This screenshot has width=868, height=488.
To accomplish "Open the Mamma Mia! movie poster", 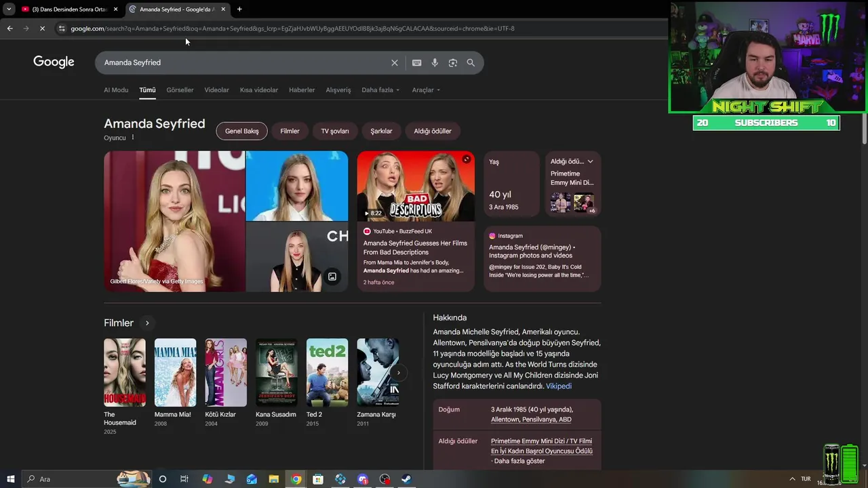I will tap(175, 372).
